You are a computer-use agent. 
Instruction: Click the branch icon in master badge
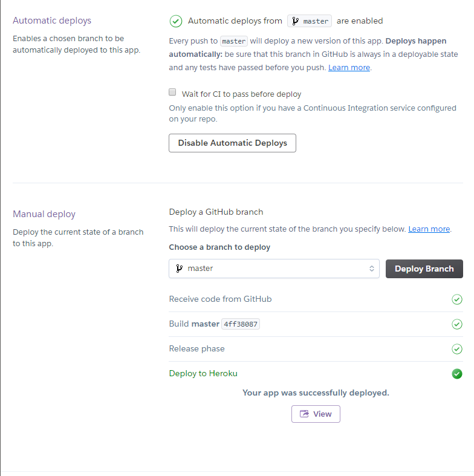point(295,21)
